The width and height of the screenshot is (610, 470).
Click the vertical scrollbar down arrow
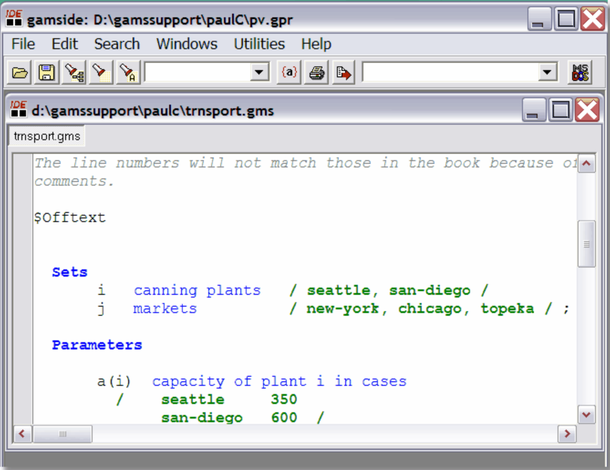(586, 414)
